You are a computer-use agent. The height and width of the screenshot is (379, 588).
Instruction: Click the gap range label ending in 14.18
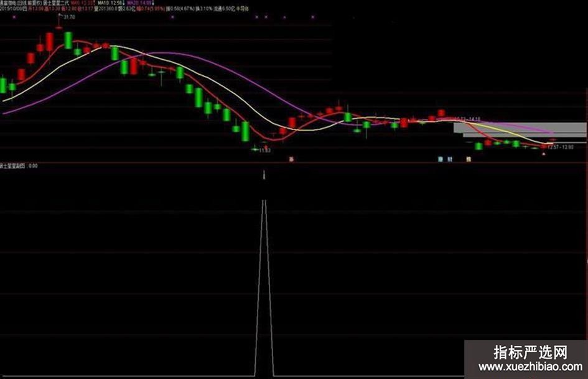coord(467,119)
